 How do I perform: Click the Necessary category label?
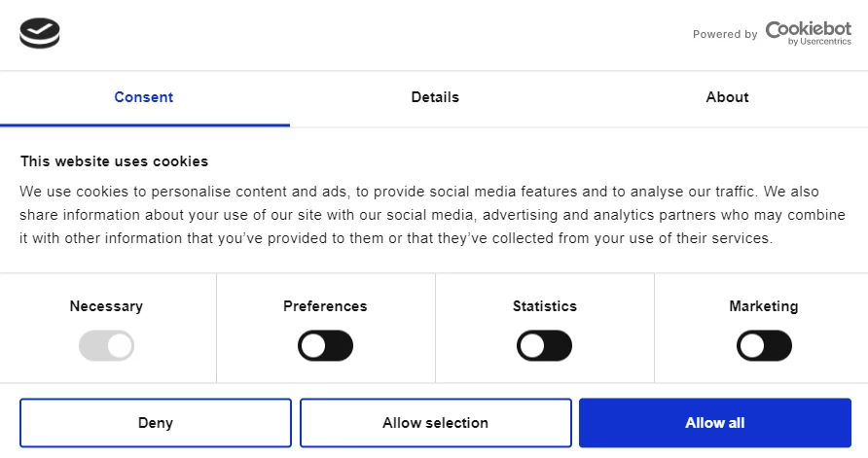point(106,306)
